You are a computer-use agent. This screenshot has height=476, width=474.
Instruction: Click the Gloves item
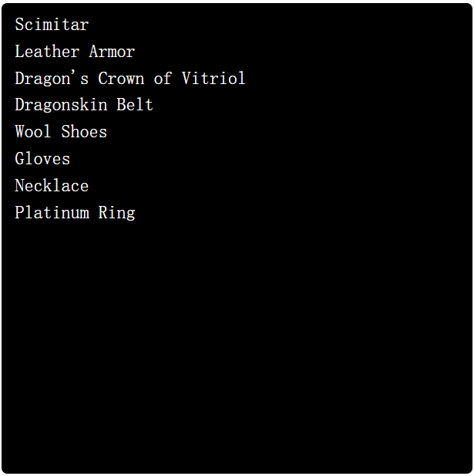(x=42, y=158)
